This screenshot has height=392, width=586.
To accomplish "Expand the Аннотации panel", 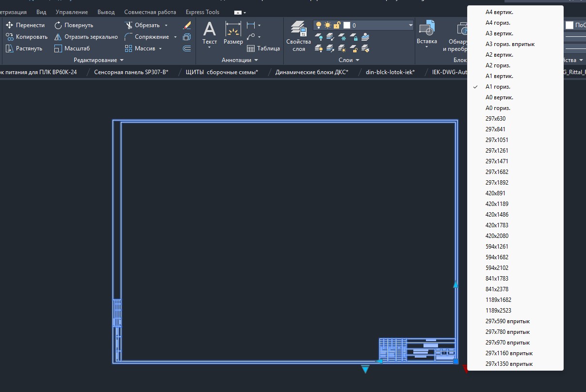I will [x=240, y=60].
